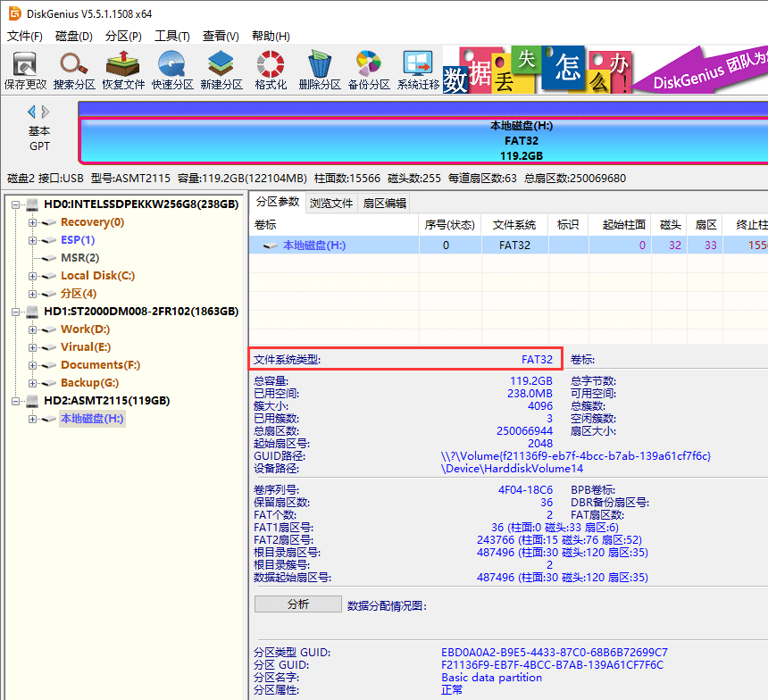The width and height of the screenshot is (768, 700).
Task: Expand the Documents(F:) partition node
Action: pos(32,365)
